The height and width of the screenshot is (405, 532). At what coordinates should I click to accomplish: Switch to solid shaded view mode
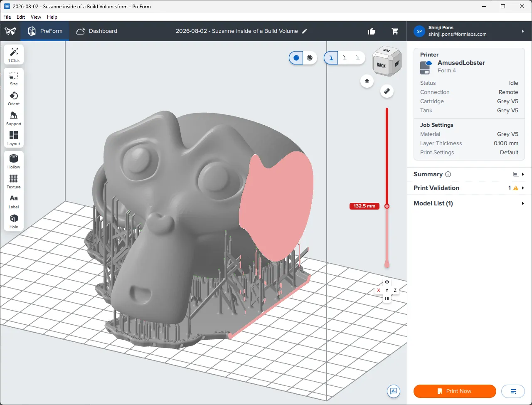point(296,58)
